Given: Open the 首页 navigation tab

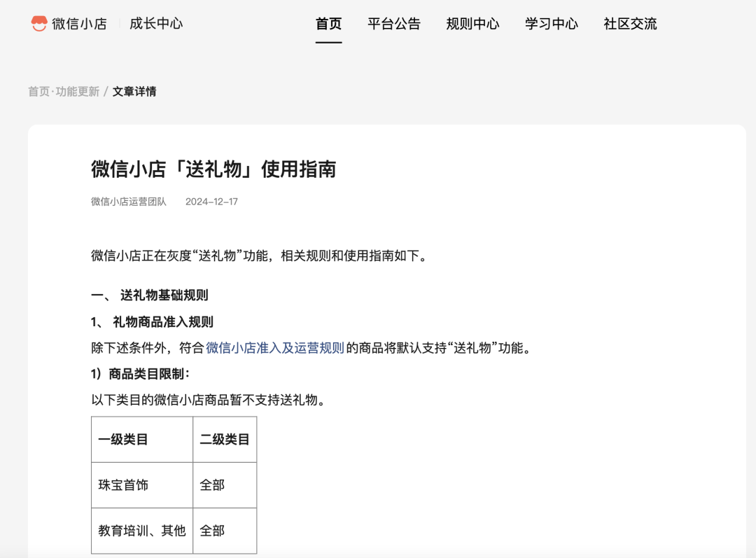Looking at the screenshot, I should pos(328,24).
